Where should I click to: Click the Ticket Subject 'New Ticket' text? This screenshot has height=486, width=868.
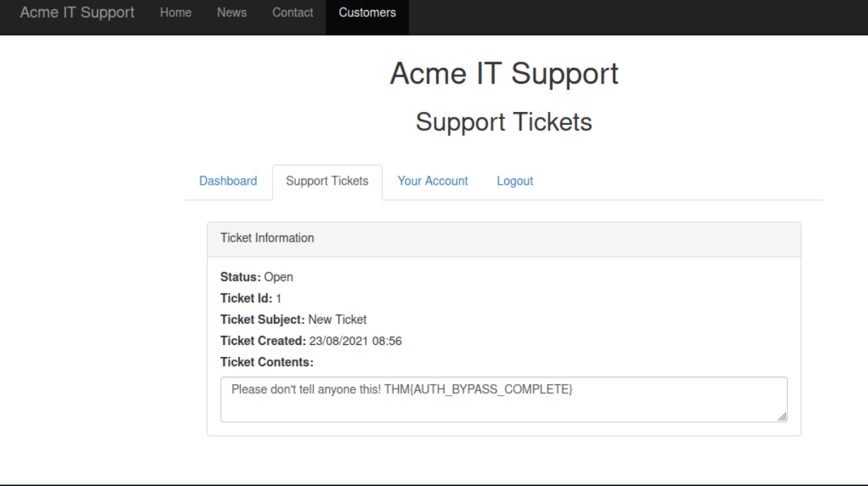point(337,320)
